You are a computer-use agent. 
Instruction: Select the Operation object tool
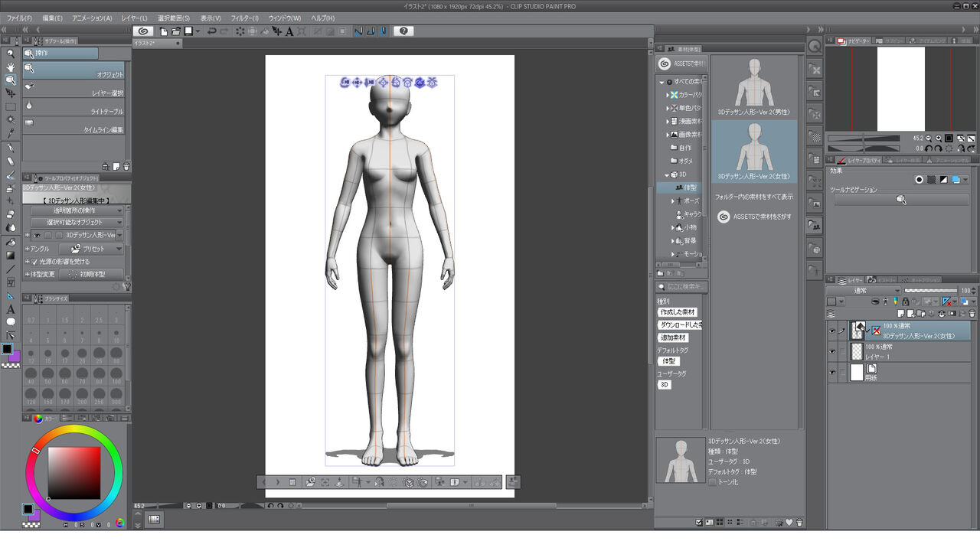tap(11, 80)
